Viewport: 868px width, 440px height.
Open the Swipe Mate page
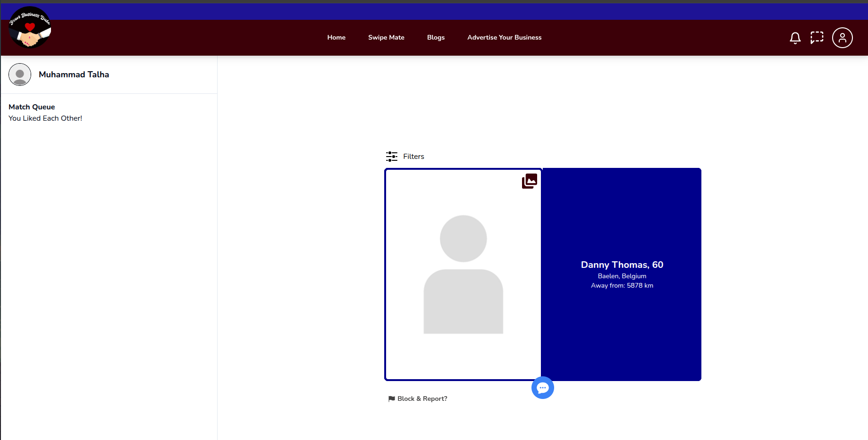point(386,38)
